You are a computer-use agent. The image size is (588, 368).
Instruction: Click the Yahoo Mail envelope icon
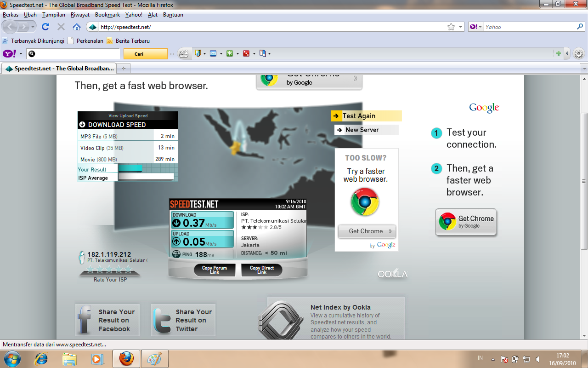pos(213,54)
